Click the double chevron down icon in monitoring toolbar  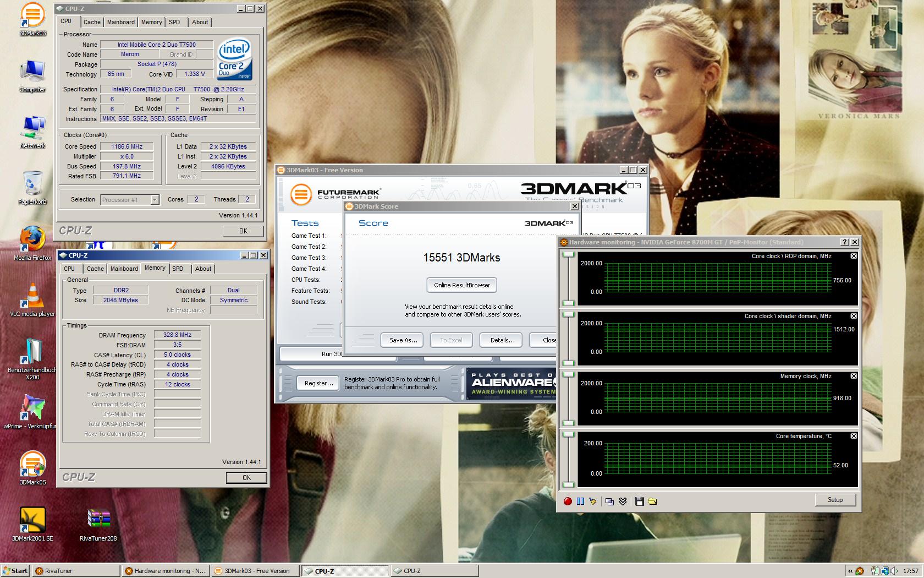click(623, 501)
